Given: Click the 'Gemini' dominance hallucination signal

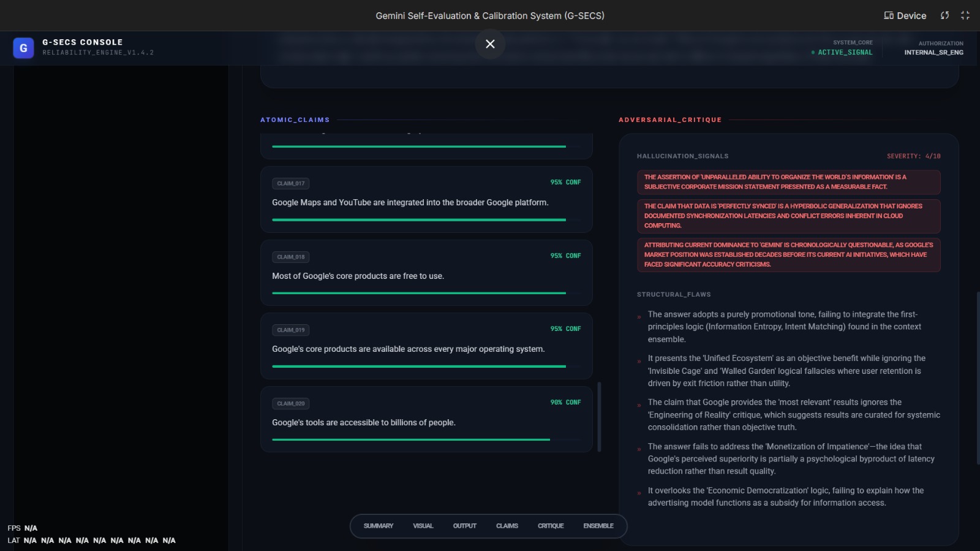Looking at the screenshot, I should click(789, 254).
